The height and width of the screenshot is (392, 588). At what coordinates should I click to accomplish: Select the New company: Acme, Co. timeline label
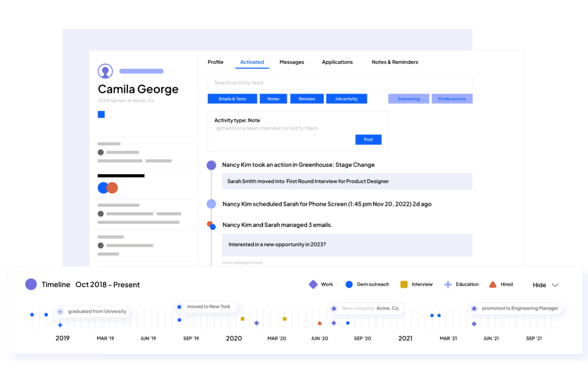[x=366, y=308]
